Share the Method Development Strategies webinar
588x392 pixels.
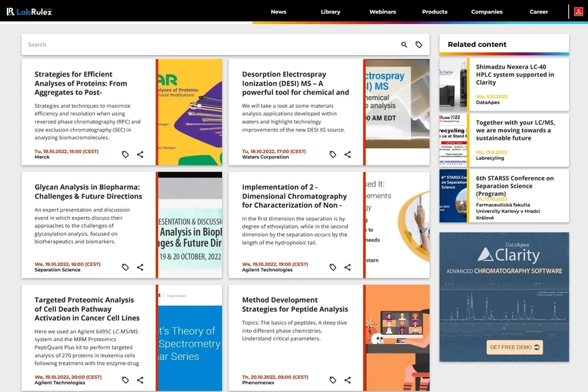348,380
